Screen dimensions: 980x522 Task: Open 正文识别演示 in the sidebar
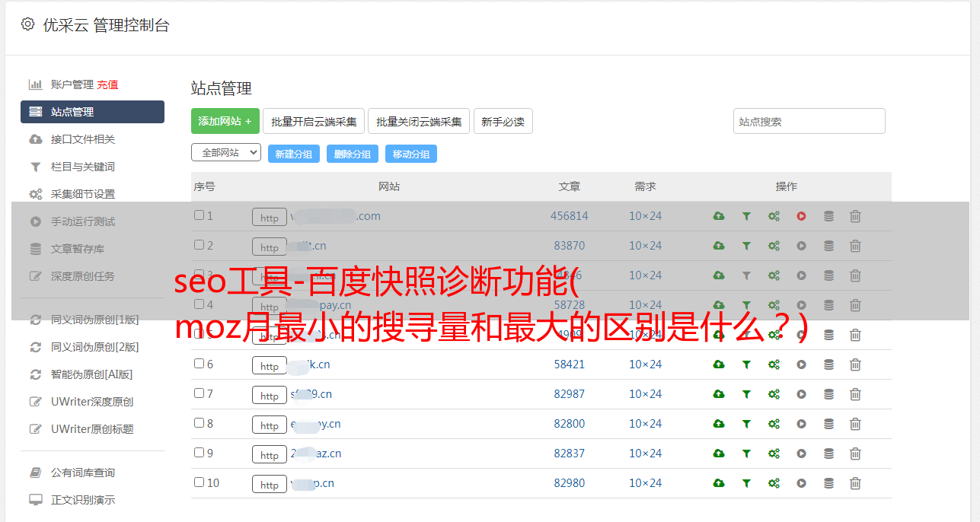[83, 500]
